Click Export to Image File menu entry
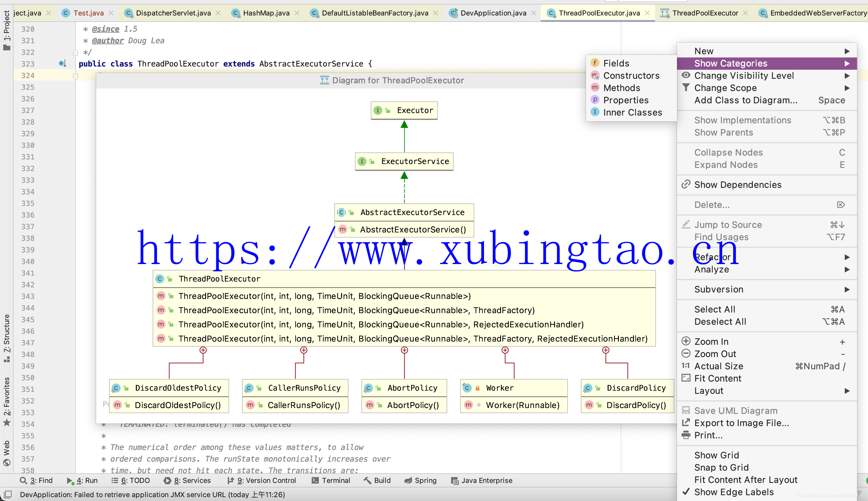This screenshot has height=501, width=868. [742, 423]
